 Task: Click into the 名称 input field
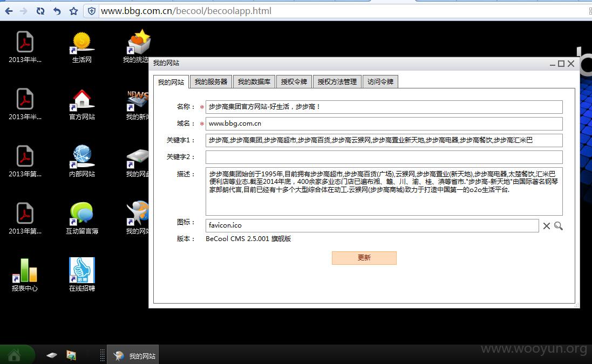pyautogui.click(x=384, y=107)
